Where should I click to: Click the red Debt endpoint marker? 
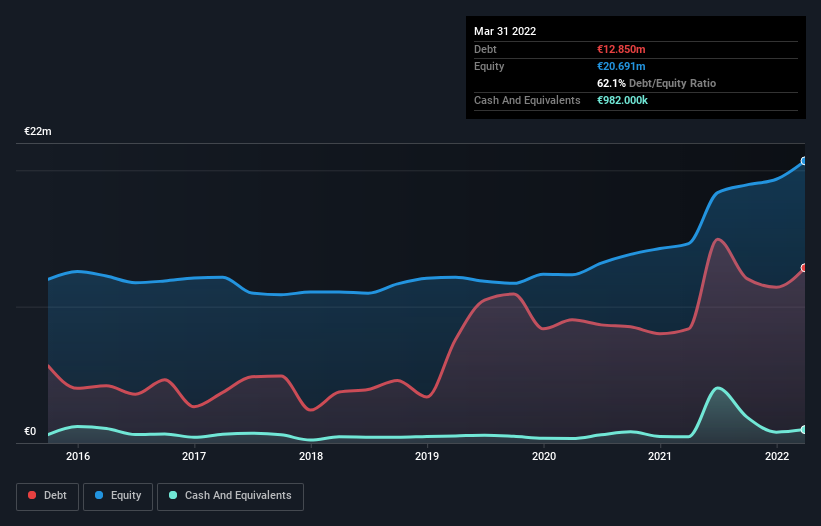[x=804, y=268]
